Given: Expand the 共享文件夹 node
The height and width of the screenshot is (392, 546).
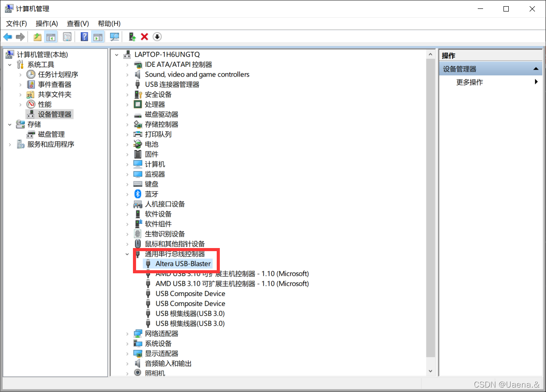Looking at the screenshot, I should [x=20, y=94].
